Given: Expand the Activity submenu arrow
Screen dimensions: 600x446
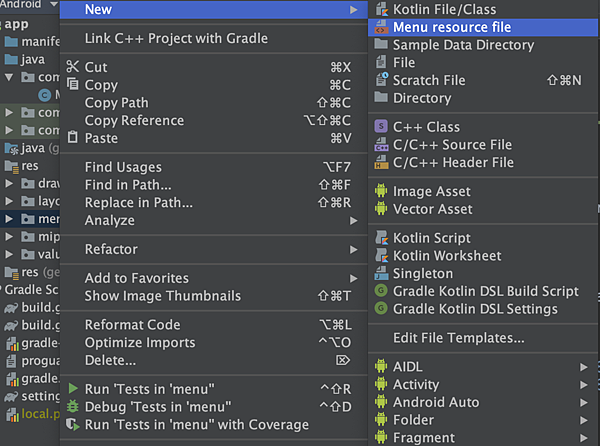Looking at the screenshot, I should coord(584,385).
